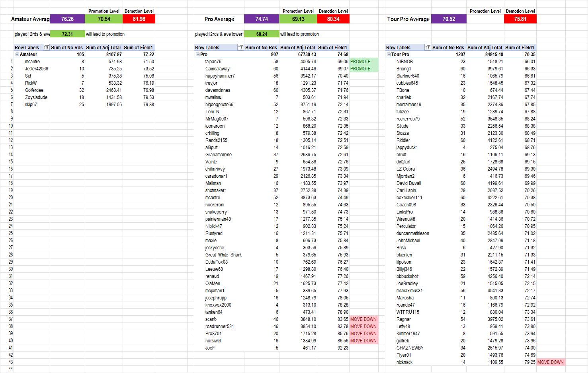Image resolution: width=588 pixels, height=373 pixels.
Task: Collapse the Tour Pro pivot group
Action: tap(389, 54)
